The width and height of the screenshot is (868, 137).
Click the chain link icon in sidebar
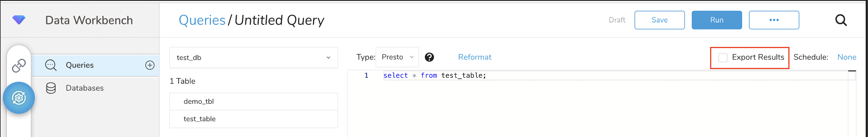pos(19,65)
